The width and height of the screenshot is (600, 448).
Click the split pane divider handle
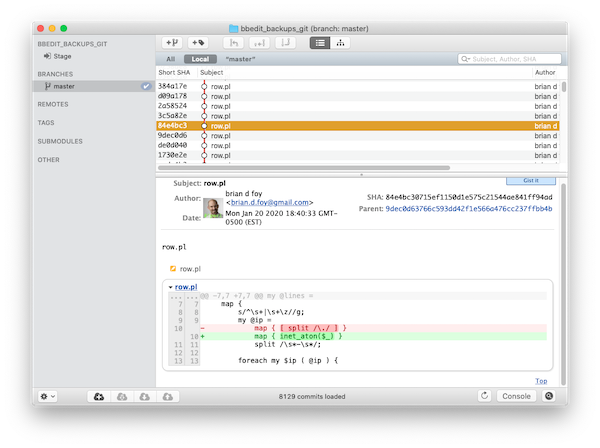pos(361,174)
